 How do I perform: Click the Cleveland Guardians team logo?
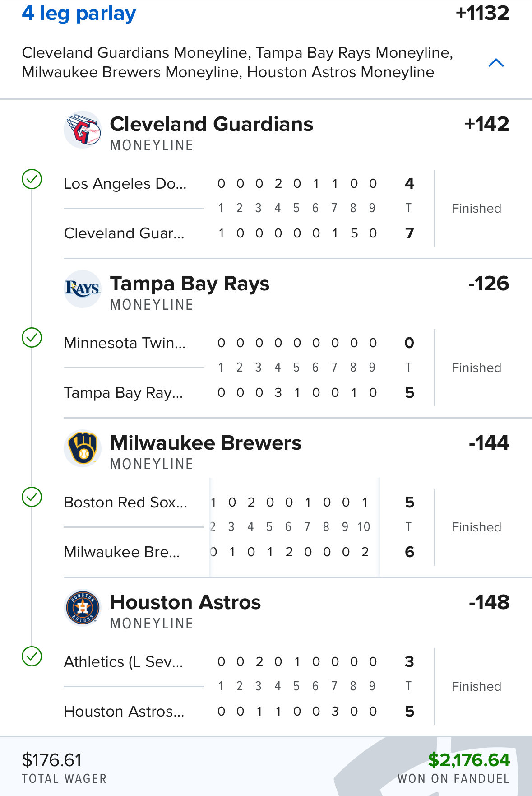(x=83, y=130)
